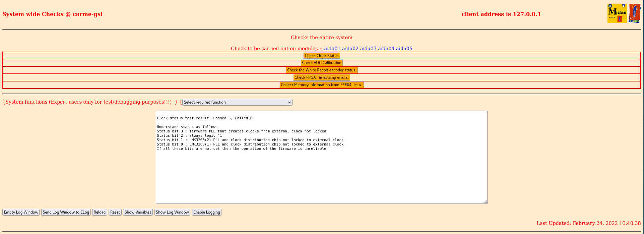Click the Tcl Powered logo icon

(634, 13)
